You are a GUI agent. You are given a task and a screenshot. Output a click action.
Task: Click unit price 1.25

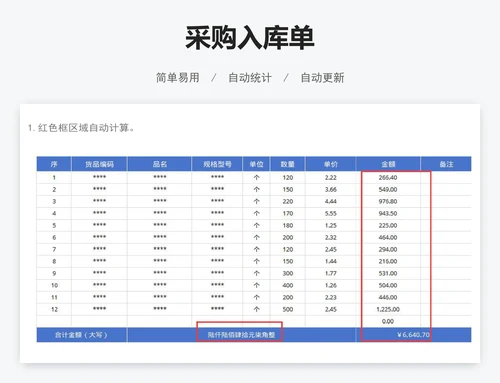pyautogui.click(x=331, y=225)
